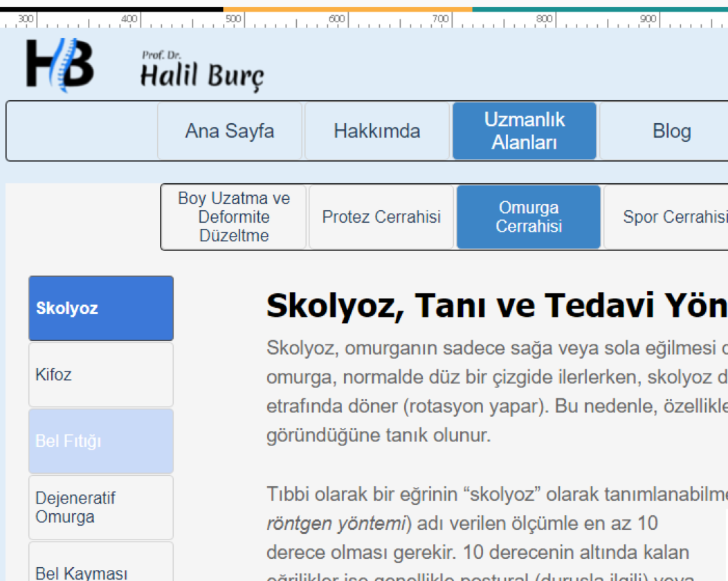Switch to Boy Uzatma ve Deformite Düzeltme tab

pyautogui.click(x=234, y=217)
